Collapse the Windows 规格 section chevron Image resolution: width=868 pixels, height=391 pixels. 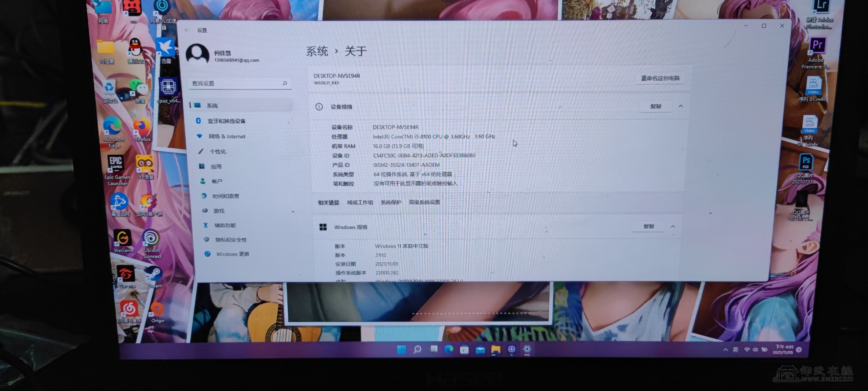point(673,226)
